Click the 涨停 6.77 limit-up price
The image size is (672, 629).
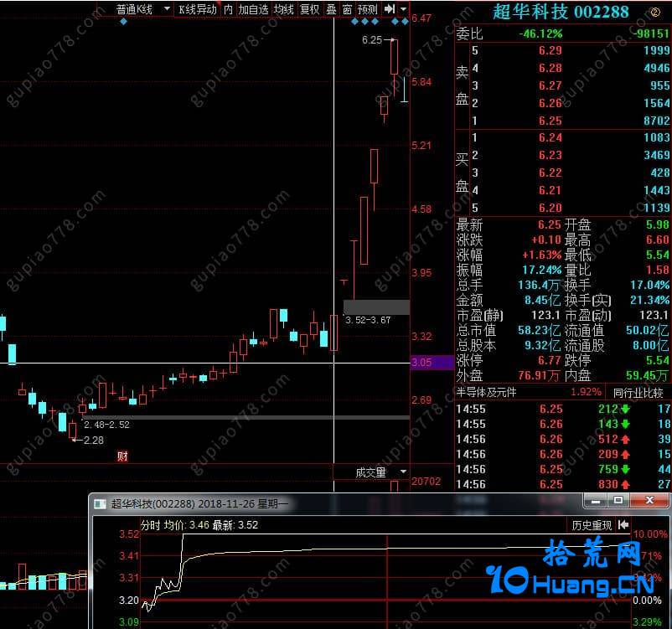click(550, 360)
